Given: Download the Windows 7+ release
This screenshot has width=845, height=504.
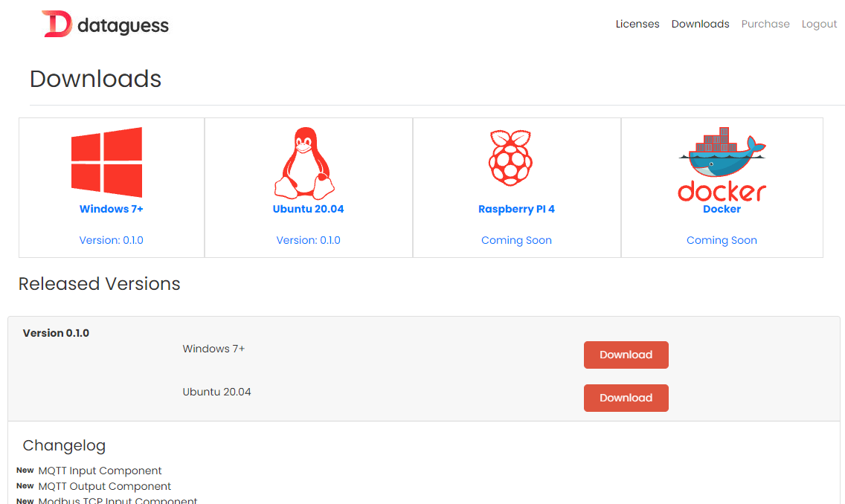Looking at the screenshot, I should point(626,355).
